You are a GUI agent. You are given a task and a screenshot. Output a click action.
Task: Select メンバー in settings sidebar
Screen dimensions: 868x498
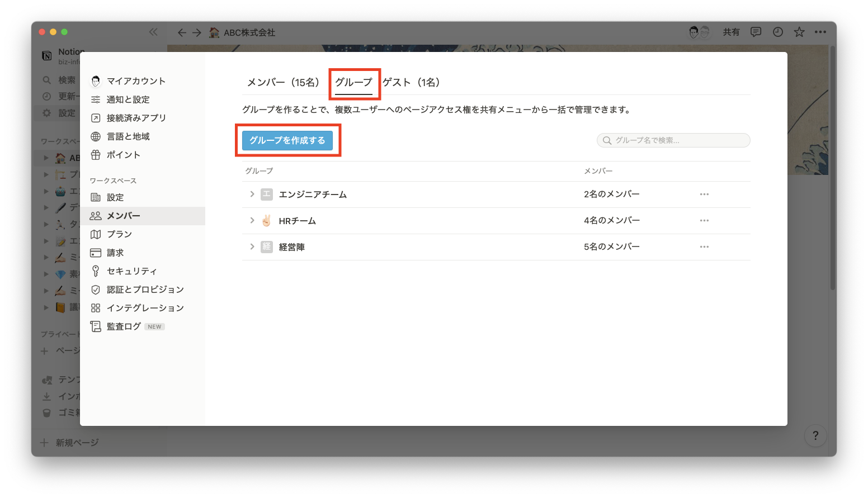(143, 216)
